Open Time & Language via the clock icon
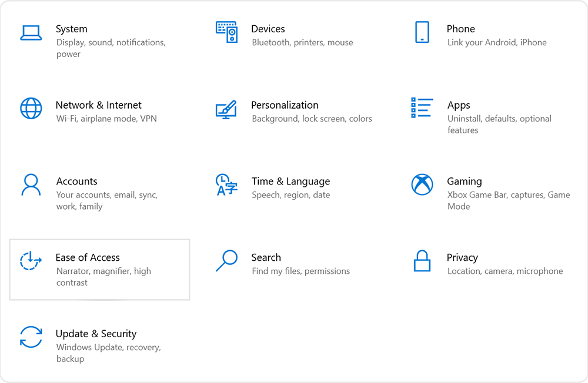The width and height of the screenshot is (588, 383). [228, 185]
